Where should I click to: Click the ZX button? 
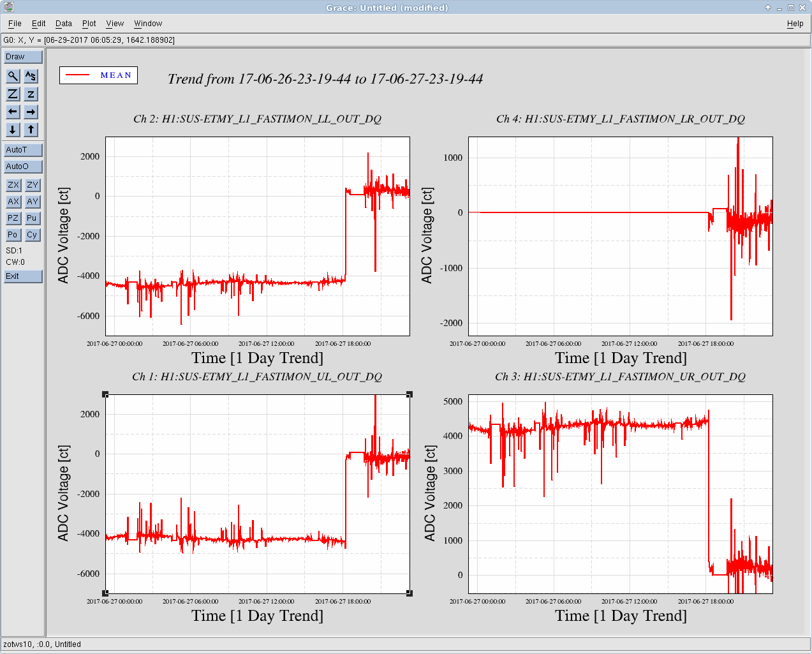[x=13, y=185]
